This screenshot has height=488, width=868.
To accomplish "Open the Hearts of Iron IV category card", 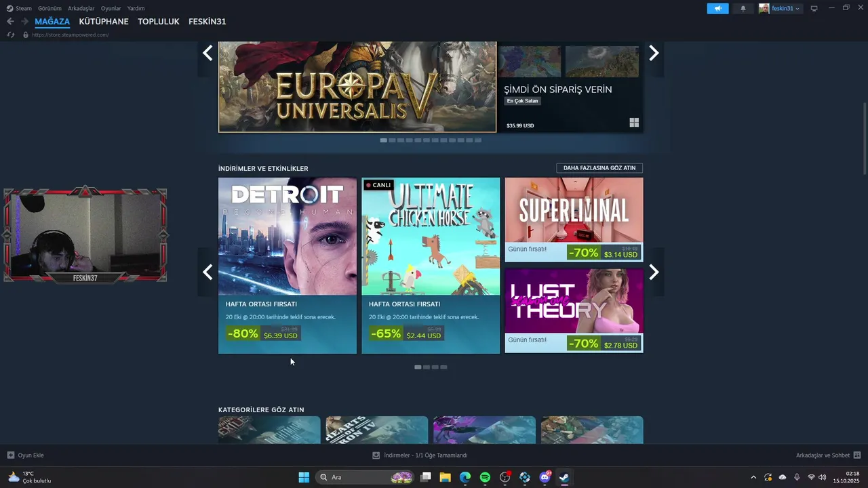I will click(377, 430).
